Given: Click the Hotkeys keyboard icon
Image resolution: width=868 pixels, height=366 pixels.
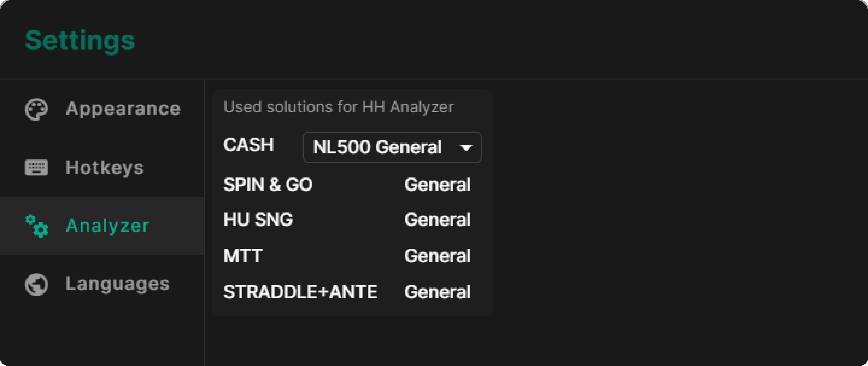Looking at the screenshot, I should point(36,167).
